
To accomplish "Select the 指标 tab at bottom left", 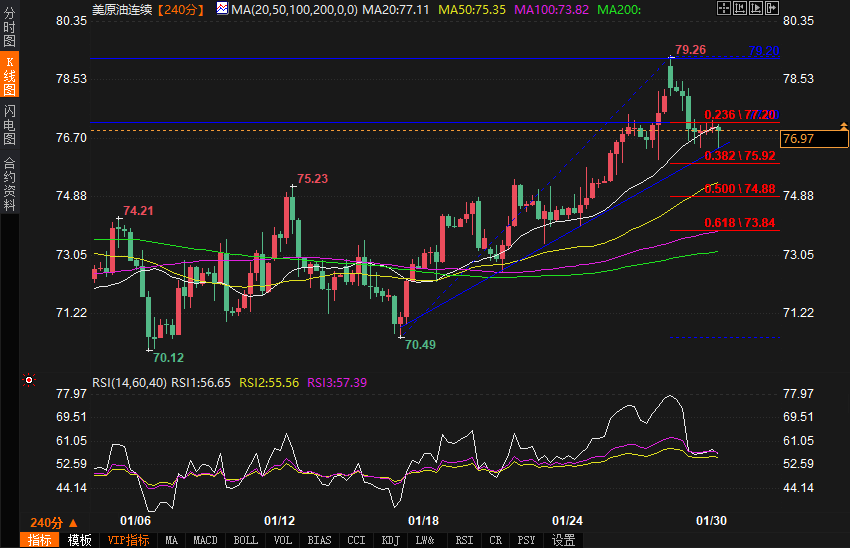I will (41, 540).
